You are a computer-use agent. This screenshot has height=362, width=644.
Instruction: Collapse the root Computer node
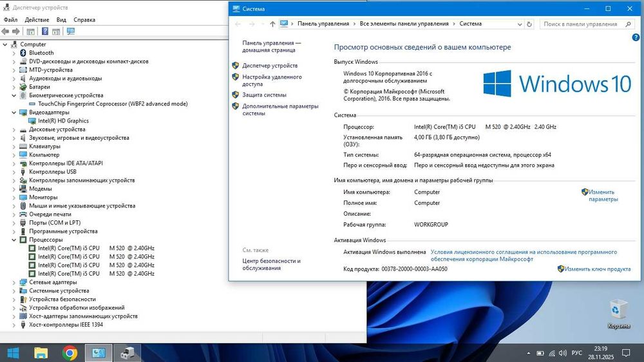click(5, 44)
